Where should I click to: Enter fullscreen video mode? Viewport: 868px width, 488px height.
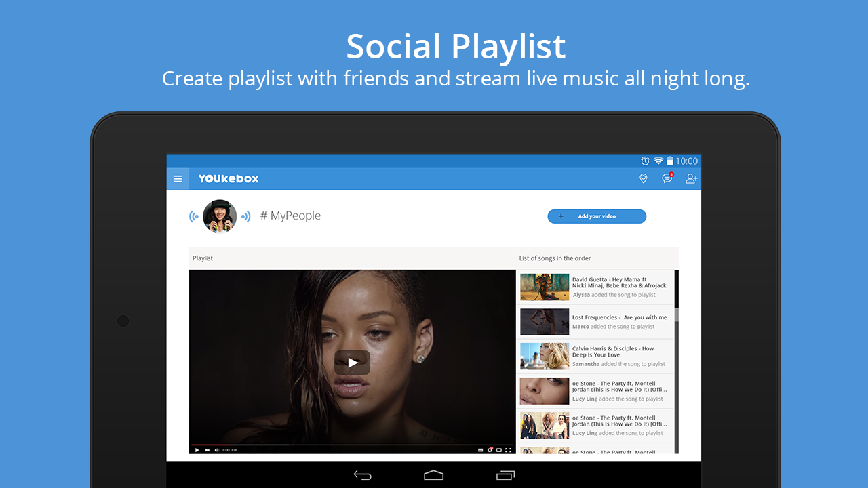(x=508, y=450)
